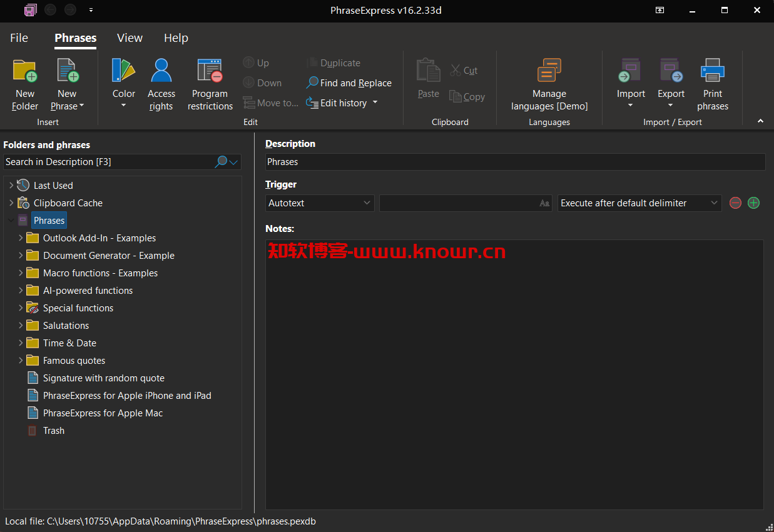The width and height of the screenshot is (774, 532).
Task: Click inside the Notes text area
Action: click(514, 374)
